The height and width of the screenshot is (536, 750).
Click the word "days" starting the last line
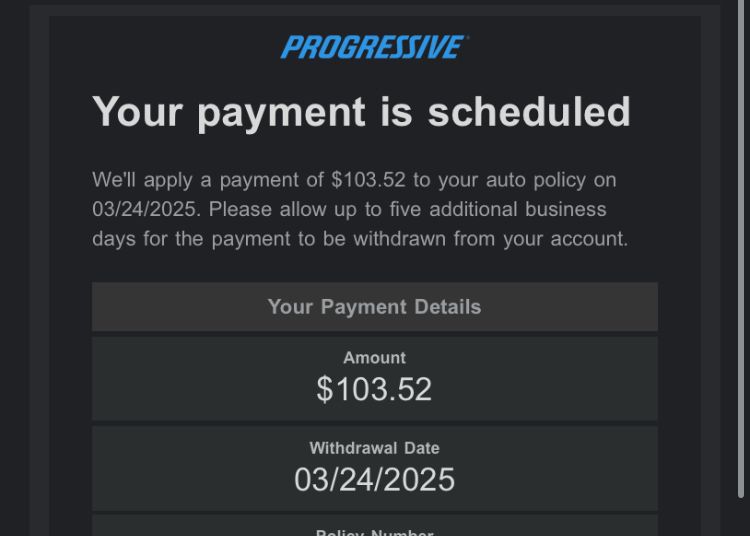click(114, 239)
